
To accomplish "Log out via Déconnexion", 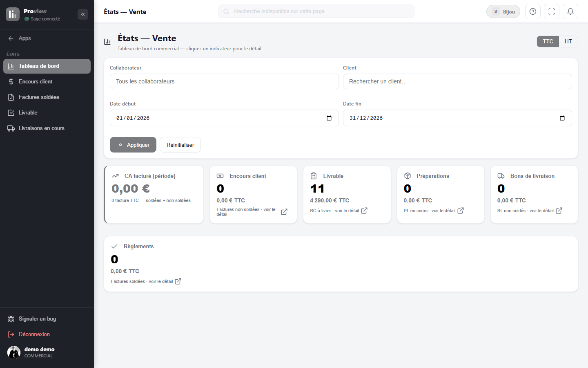I will coord(47,334).
